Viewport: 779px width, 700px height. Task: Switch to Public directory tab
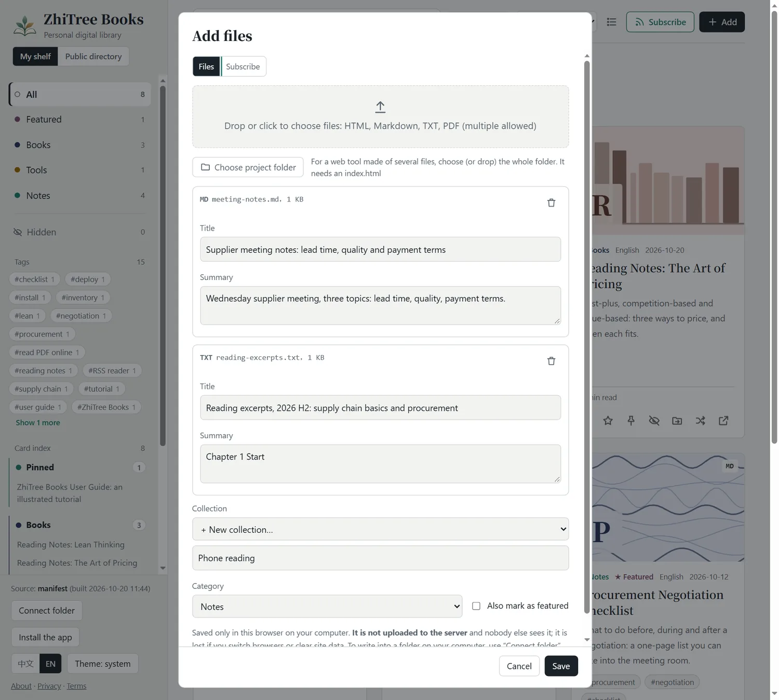tap(93, 56)
